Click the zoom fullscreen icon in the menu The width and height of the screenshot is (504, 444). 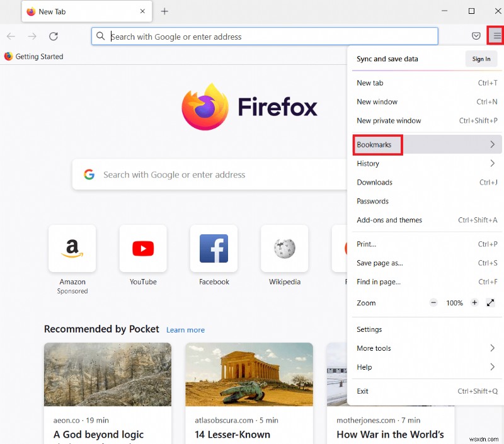click(490, 303)
